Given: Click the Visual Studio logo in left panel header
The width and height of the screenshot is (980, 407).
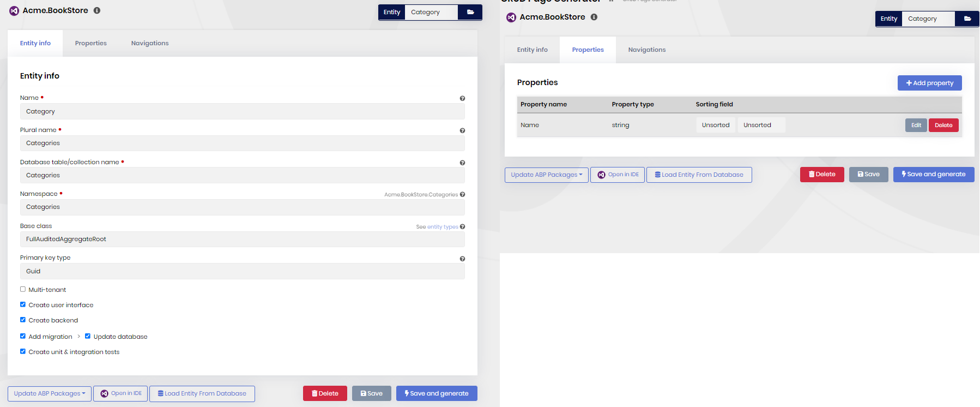Looking at the screenshot, I should (x=14, y=11).
